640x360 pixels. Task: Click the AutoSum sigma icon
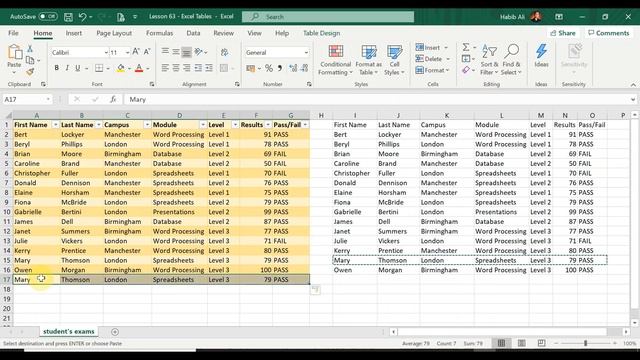[466, 47]
